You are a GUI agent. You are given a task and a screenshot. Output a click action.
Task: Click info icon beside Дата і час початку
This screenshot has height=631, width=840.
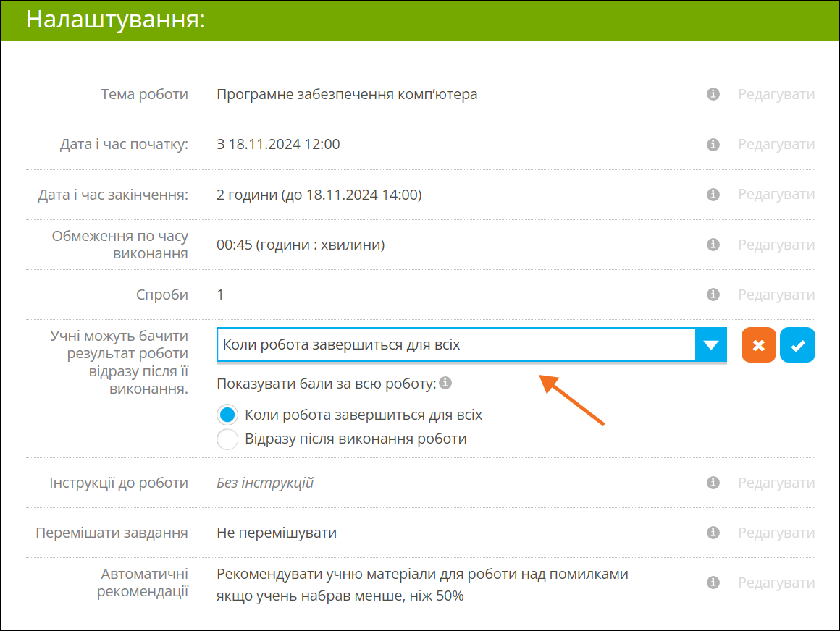tap(713, 145)
